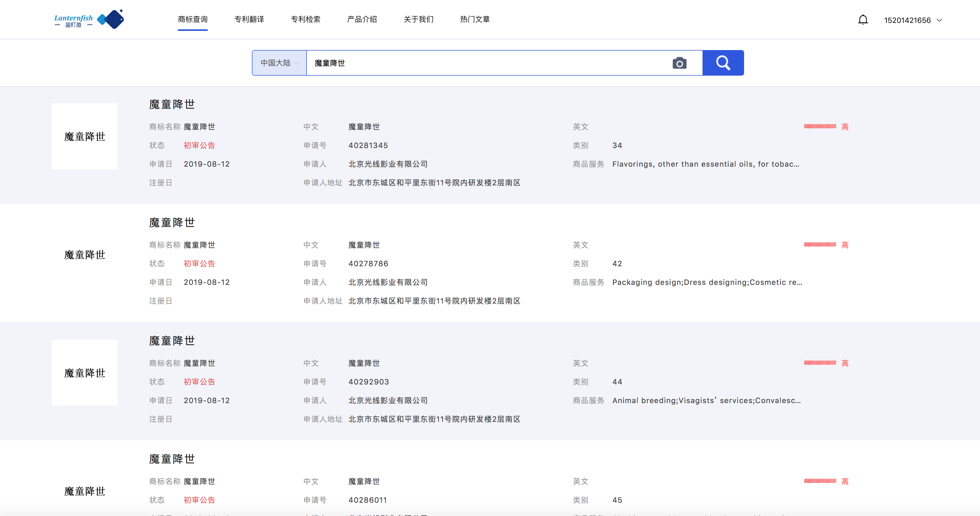Screen dimensions: 980x516
Task: Click goods text starting 'Animal breeding'
Action: click(706, 400)
